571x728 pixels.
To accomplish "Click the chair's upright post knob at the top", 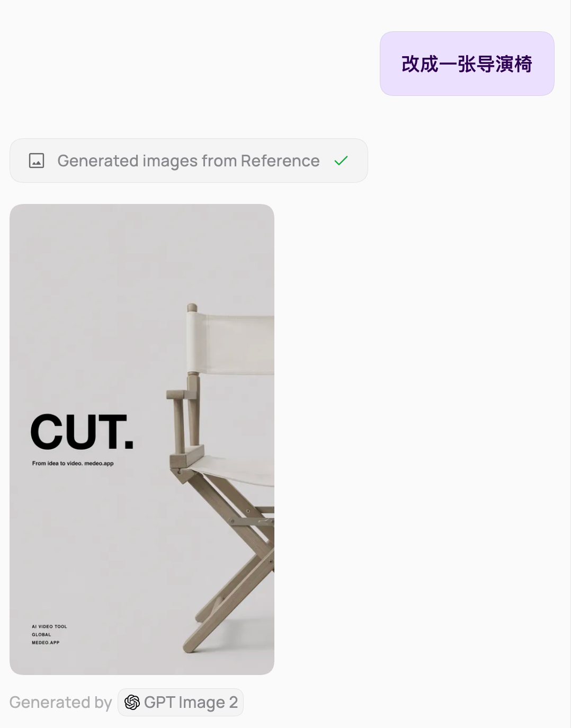I will (x=192, y=307).
